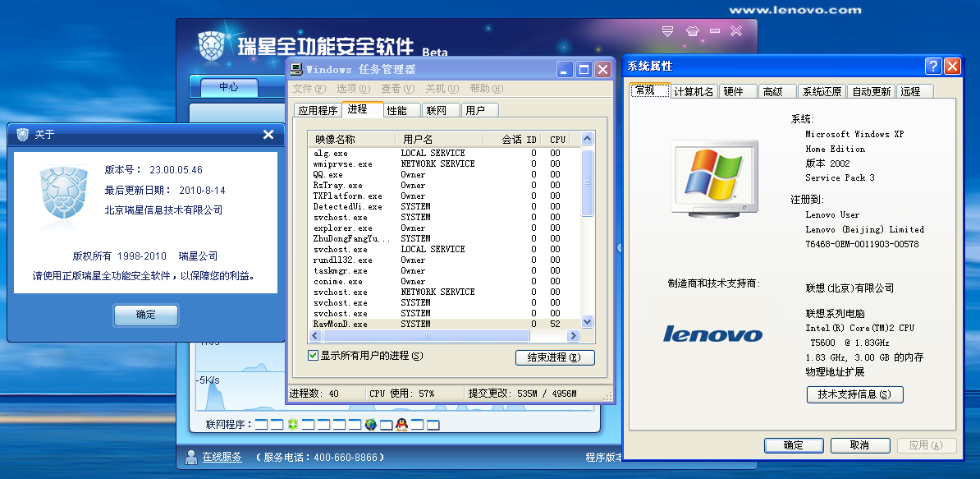Close the Rising security software window

pos(736,30)
